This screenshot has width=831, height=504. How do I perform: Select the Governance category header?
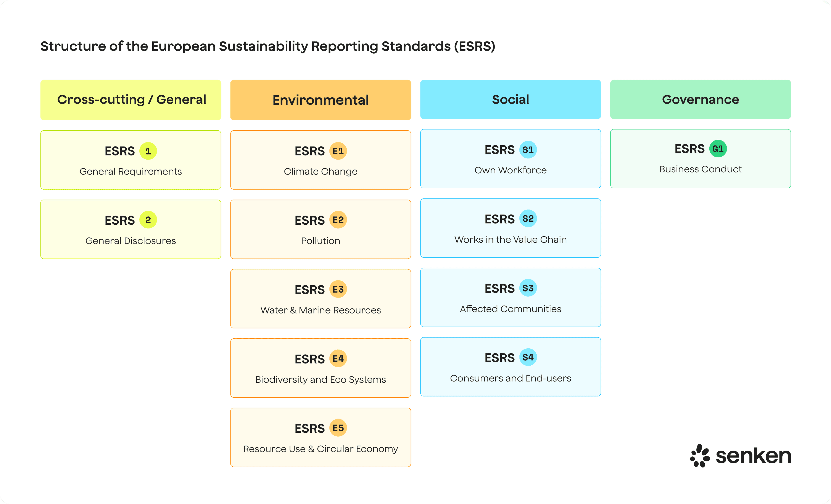tap(701, 99)
